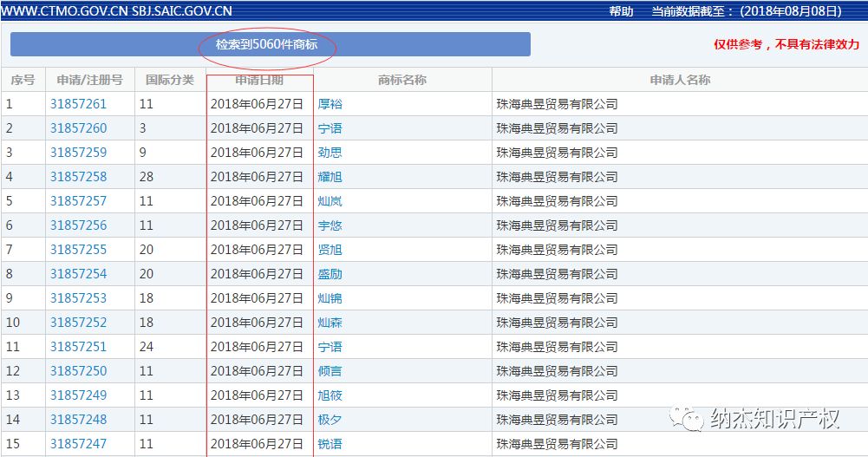Open the trademark name 贤旭
Image resolution: width=868 pixels, height=457 pixels.
click(330, 250)
